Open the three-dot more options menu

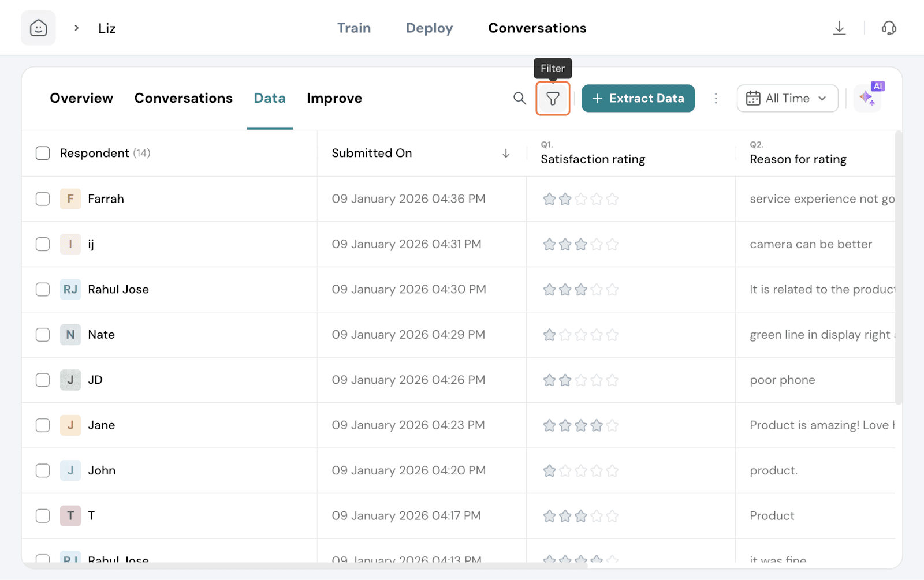(716, 99)
